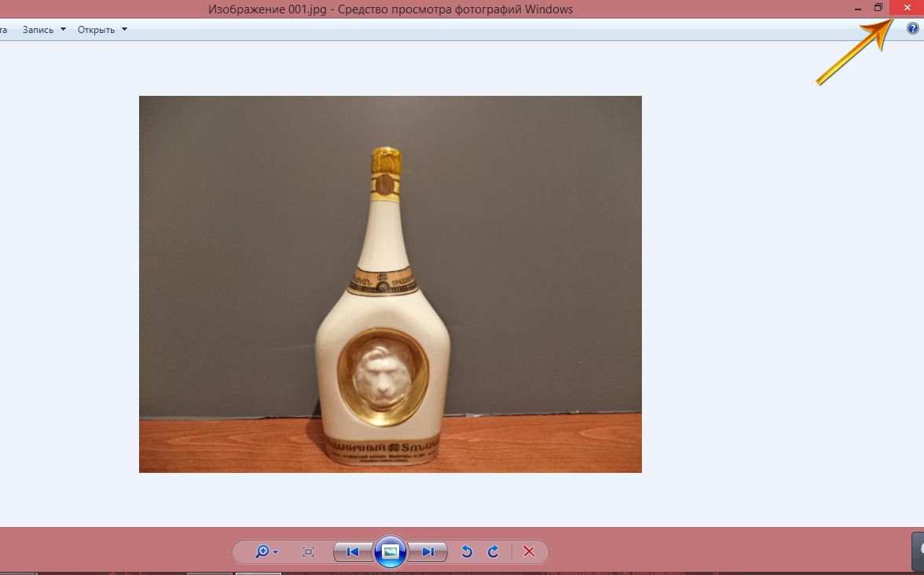924x575 pixels.
Task: Delete the photo with the red X icon
Action: pos(529,552)
